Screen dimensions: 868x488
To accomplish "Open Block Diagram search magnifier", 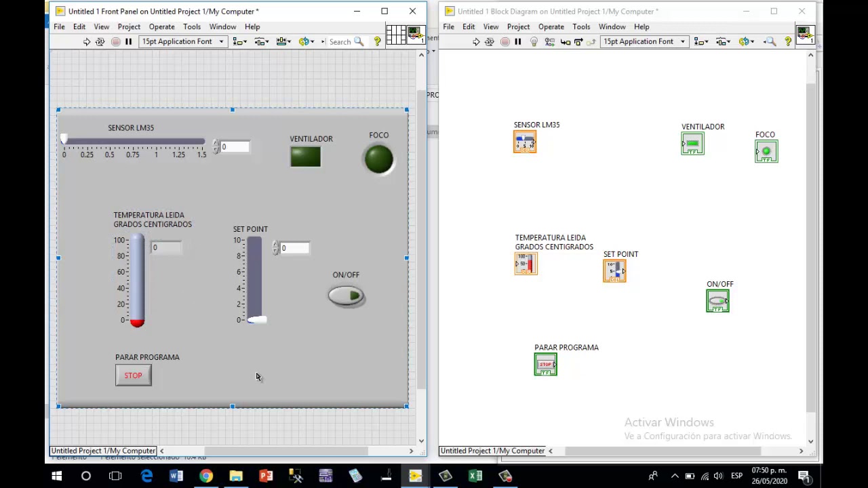I will [x=770, y=42].
